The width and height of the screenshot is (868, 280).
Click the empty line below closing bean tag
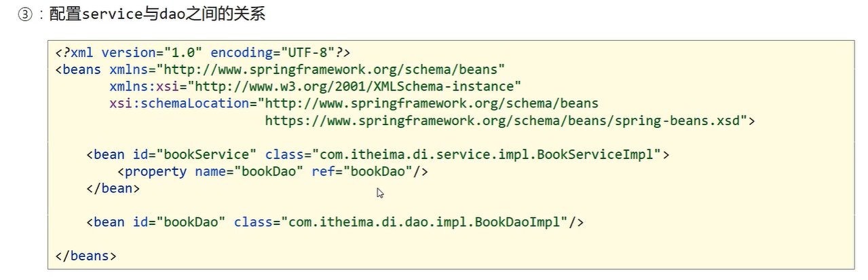271,205
